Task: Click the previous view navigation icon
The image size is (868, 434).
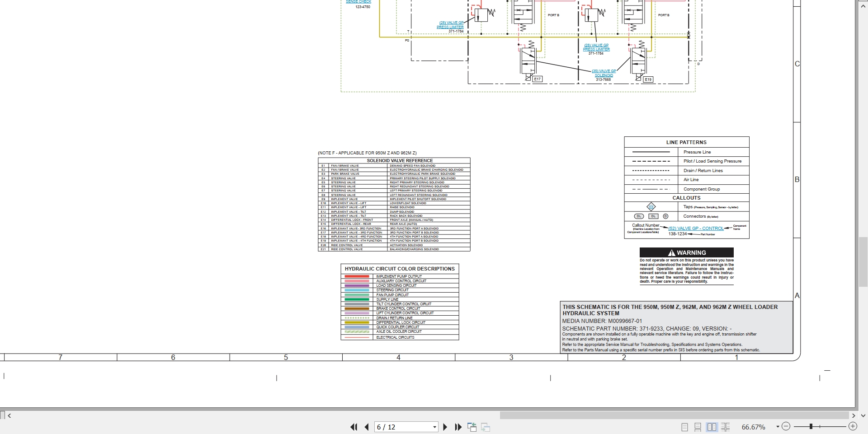Action: tap(472, 427)
